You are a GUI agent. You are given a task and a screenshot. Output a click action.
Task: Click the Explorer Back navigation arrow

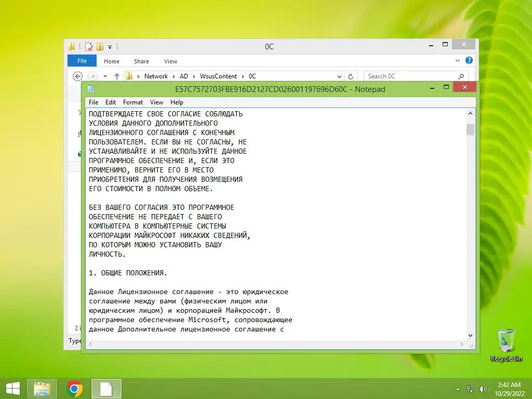click(x=78, y=76)
